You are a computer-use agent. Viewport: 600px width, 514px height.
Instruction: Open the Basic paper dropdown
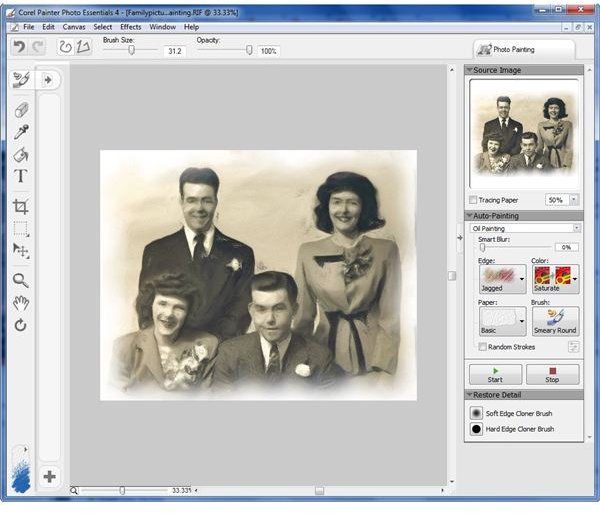click(x=502, y=321)
